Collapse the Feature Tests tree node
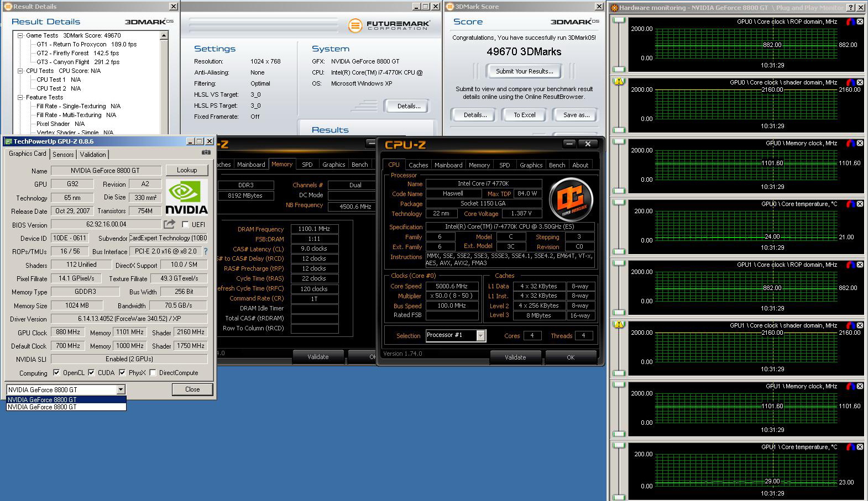The width and height of the screenshot is (868, 501). pyautogui.click(x=20, y=97)
